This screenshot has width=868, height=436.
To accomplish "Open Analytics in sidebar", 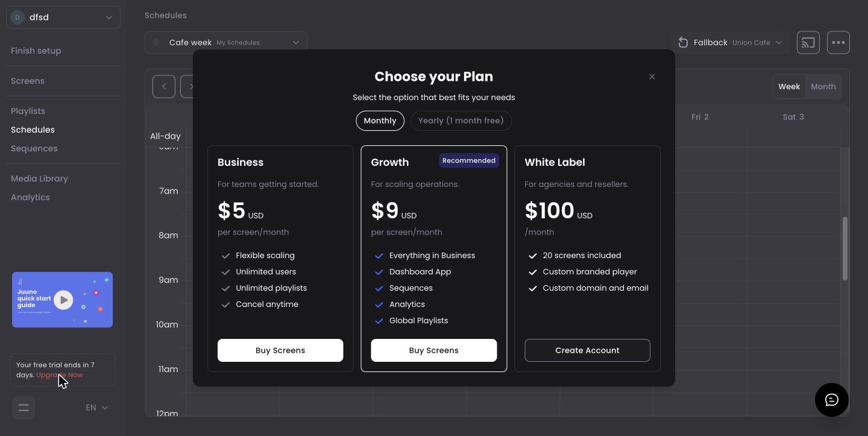I will tap(30, 197).
